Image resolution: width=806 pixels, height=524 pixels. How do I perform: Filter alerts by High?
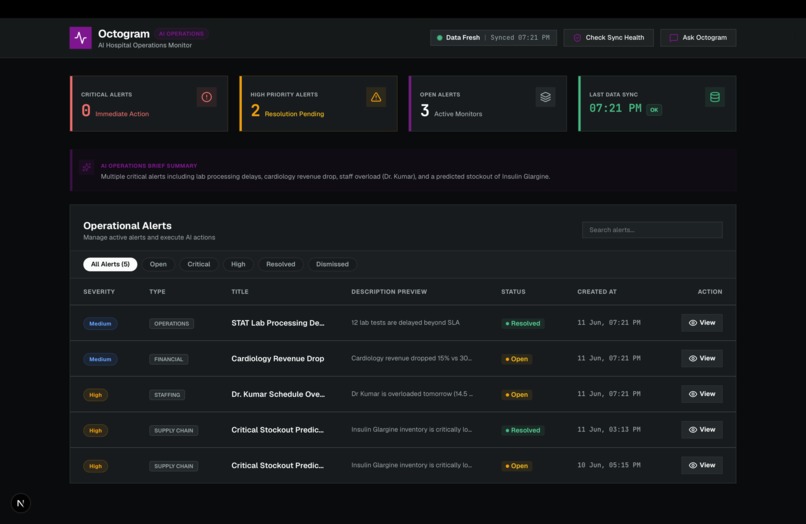(x=238, y=264)
